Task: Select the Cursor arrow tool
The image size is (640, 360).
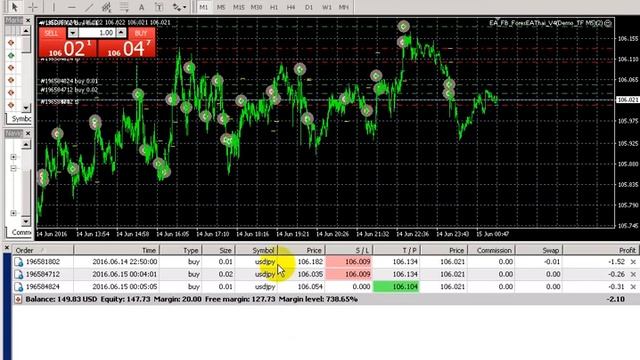Action: point(15,7)
